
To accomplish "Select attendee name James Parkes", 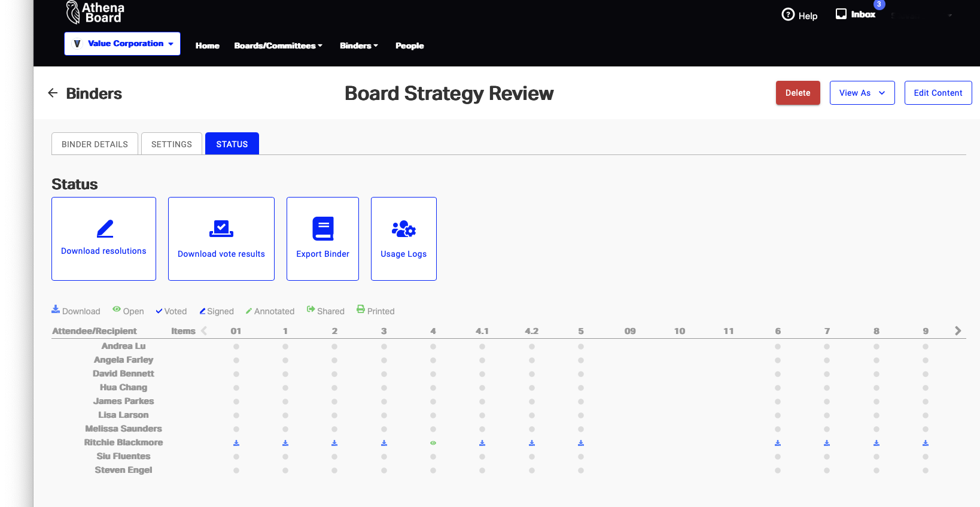I will pos(123,401).
